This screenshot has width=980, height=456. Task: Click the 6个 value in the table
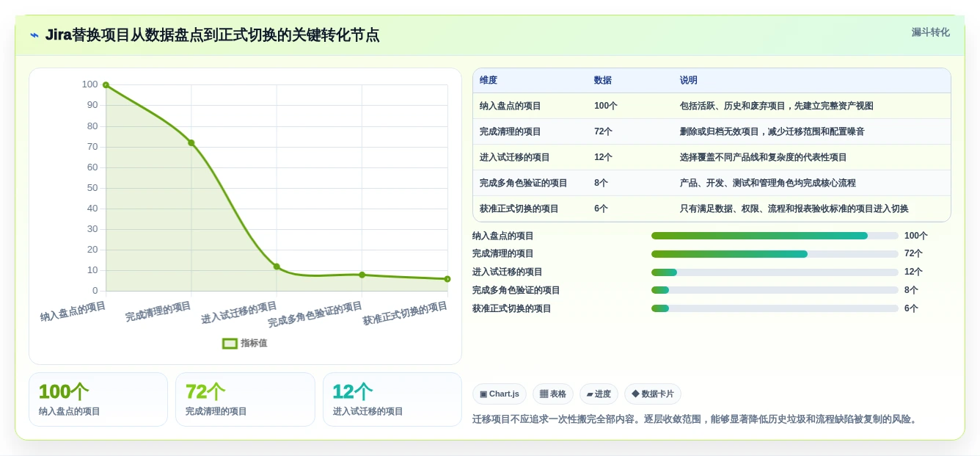(601, 209)
